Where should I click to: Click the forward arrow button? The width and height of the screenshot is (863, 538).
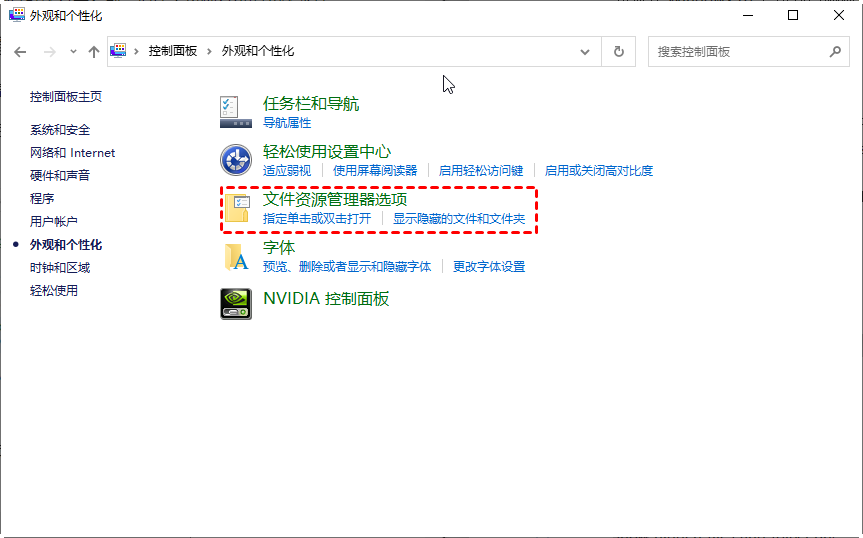[50, 52]
